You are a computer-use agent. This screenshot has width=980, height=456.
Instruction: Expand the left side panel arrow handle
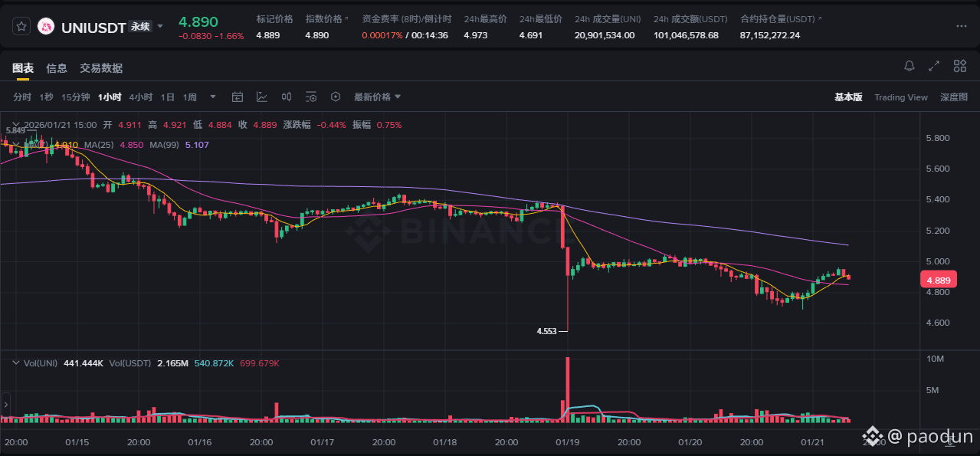(5, 403)
